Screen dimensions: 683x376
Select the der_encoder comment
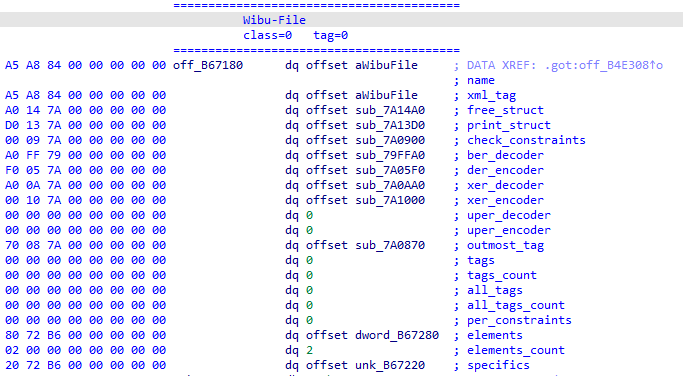click(x=505, y=170)
